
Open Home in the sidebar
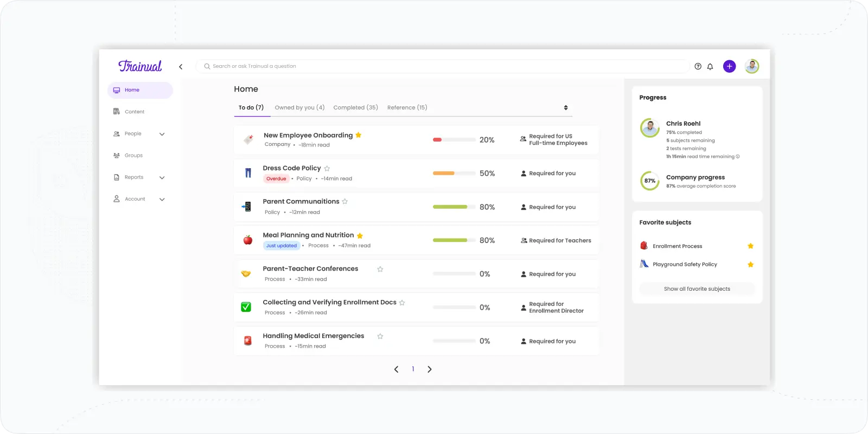coord(140,90)
